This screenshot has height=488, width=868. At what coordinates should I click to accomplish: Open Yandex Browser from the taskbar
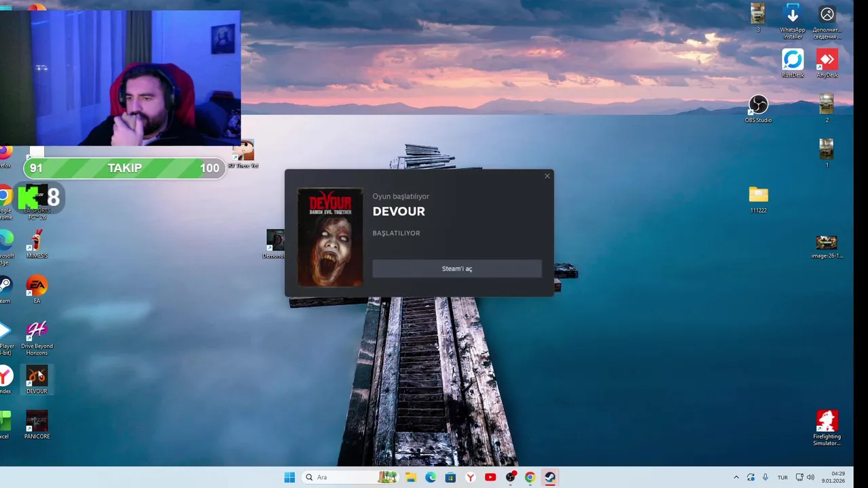471,477
